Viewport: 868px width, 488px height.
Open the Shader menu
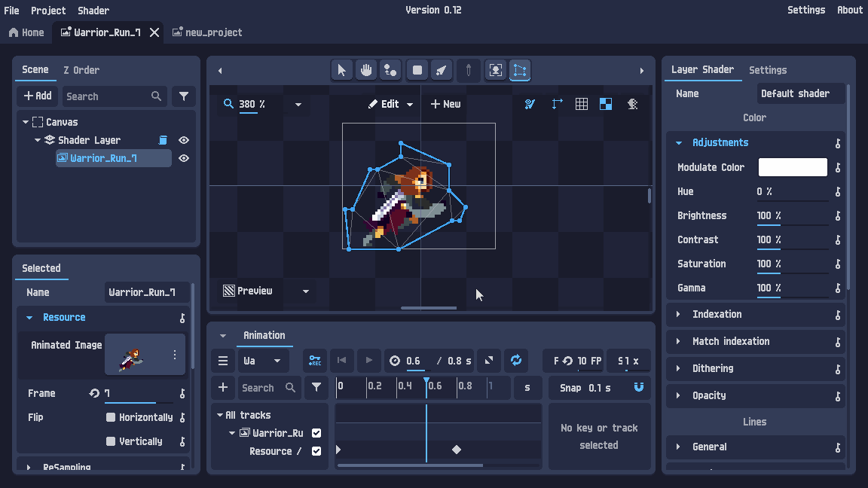tap(93, 10)
